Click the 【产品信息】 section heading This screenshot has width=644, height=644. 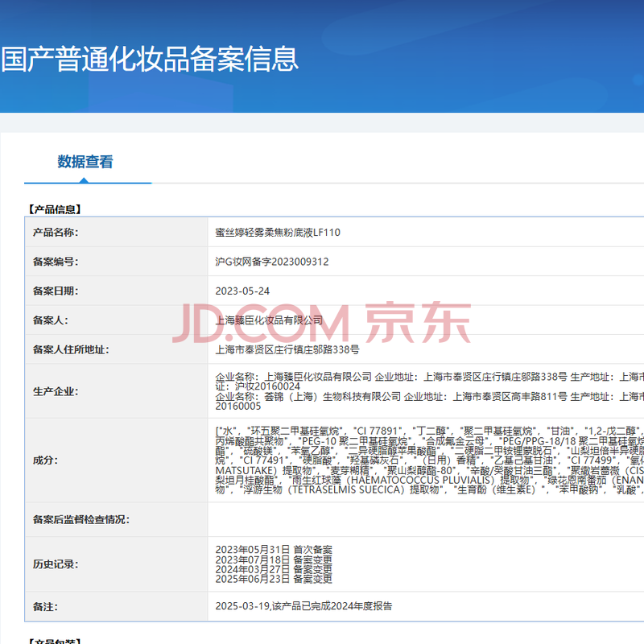click(x=54, y=209)
